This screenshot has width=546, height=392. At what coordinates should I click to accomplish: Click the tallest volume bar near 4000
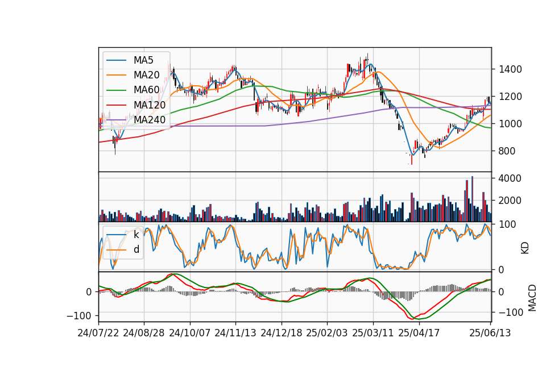[x=472, y=199]
